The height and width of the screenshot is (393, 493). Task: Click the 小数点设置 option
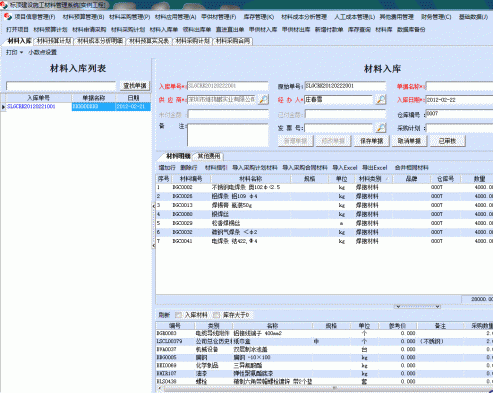42,52
